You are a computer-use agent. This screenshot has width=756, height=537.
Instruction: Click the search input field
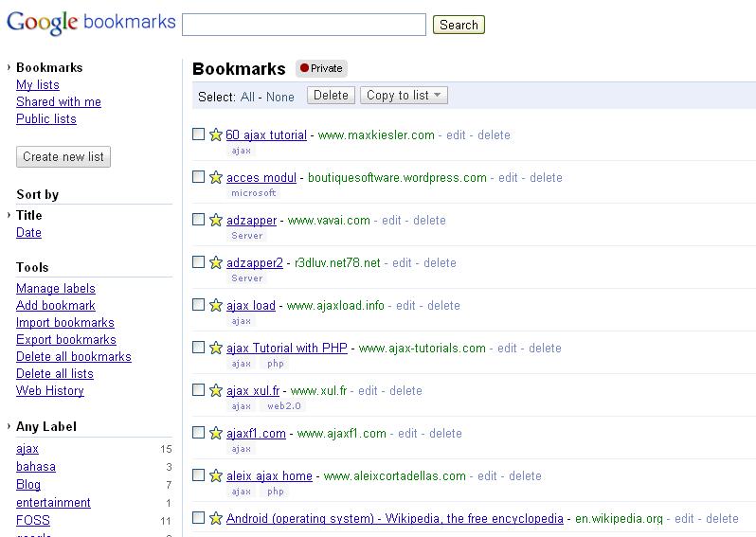click(x=304, y=25)
